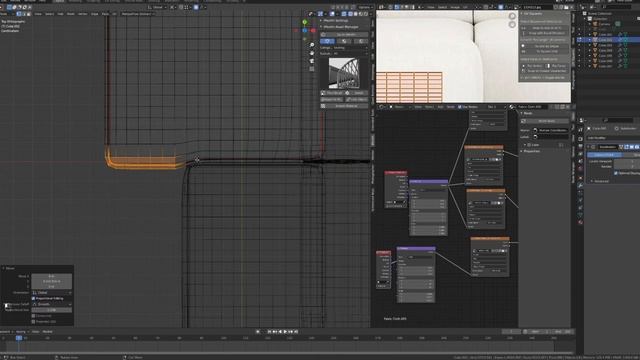Enable Connected checkbox in Move panel
Viewport: 640px width, 360px height.
click(33, 316)
